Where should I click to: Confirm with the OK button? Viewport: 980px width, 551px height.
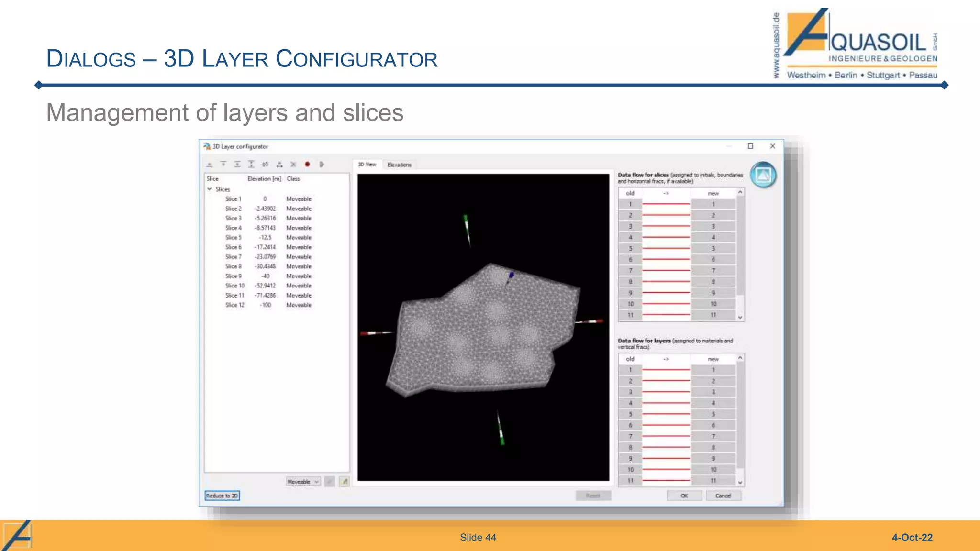pyautogui.click(x=684, y=496)
